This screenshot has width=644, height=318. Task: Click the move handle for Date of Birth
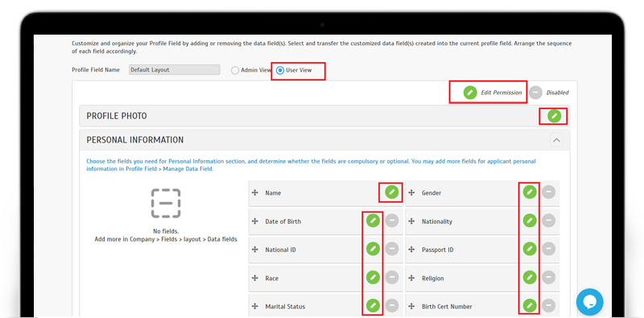point(254,221)
